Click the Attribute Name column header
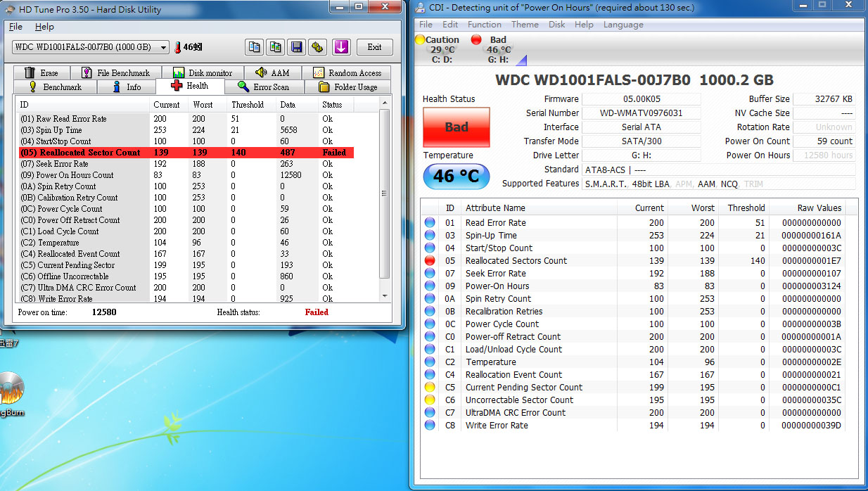 [539, 208]
